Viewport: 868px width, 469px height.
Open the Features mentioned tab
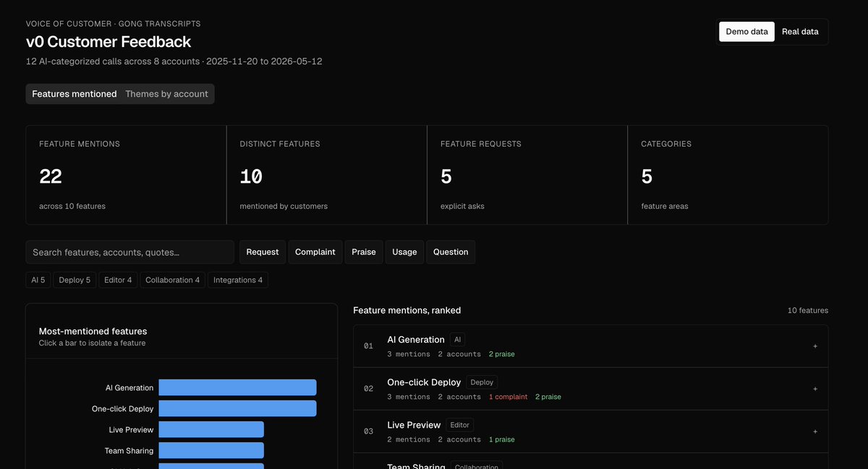pyautogui.click(x=75, y=94)
